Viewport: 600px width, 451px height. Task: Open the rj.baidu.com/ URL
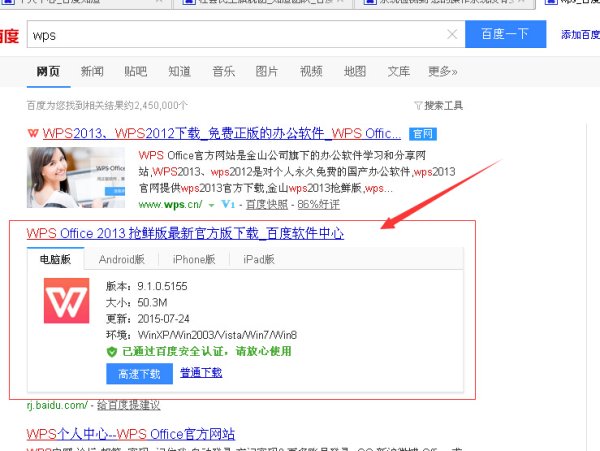pyautogui.click(x=57, y=405)
